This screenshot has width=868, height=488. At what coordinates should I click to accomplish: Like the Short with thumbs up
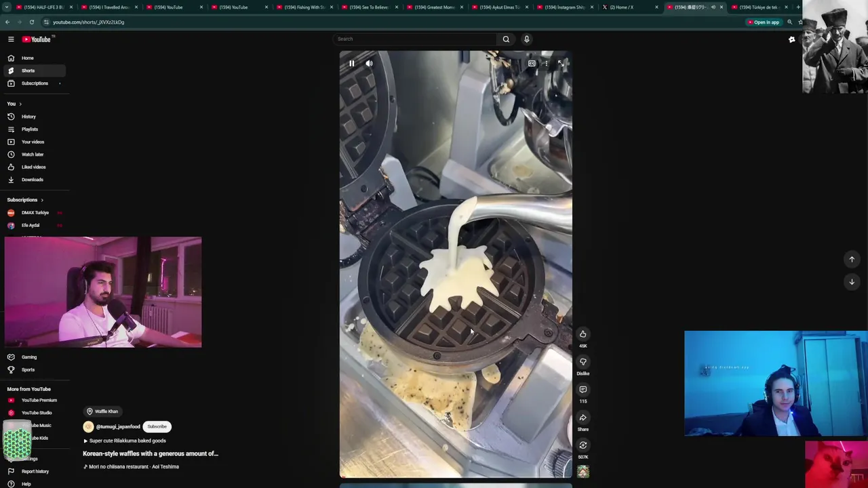[583, 334]
